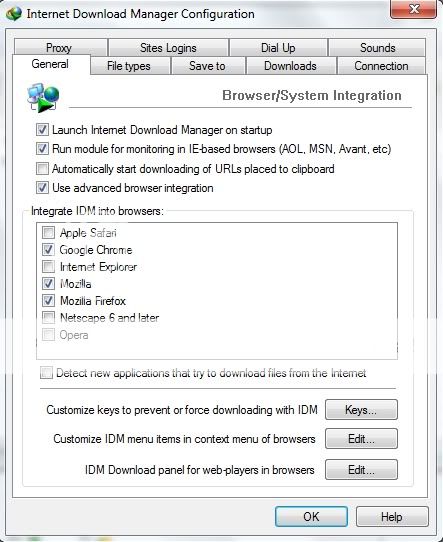Select the Sounds tab

(x=377, y=47)
